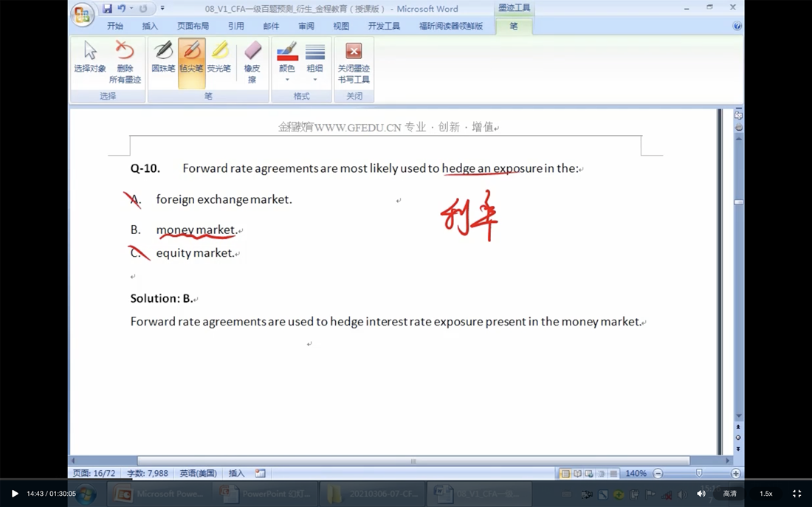Click 关闭墨迹书写工具 close ink tools
This screenshot has width=812, height=507.
354,62
